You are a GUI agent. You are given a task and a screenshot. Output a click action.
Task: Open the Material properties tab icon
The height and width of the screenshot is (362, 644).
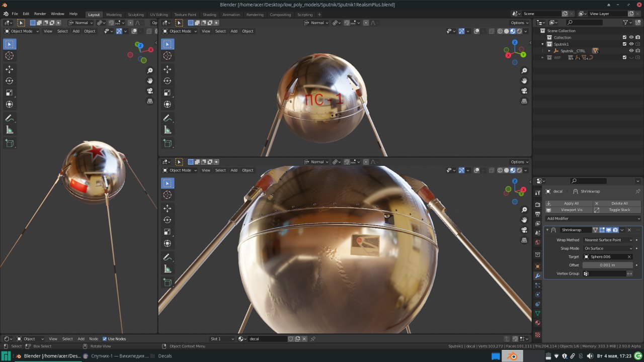[537, 323]
